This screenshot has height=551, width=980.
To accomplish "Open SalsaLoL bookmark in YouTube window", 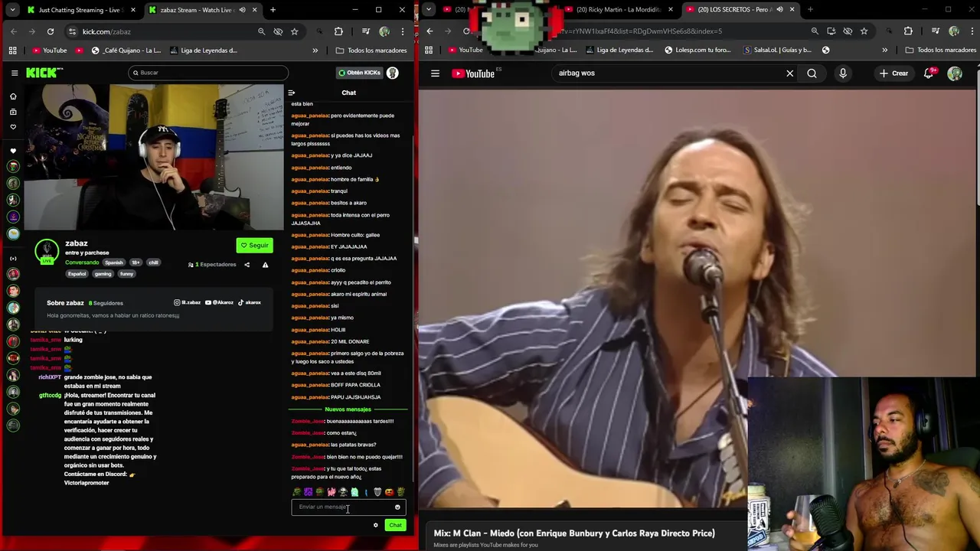I will [777, 51].
